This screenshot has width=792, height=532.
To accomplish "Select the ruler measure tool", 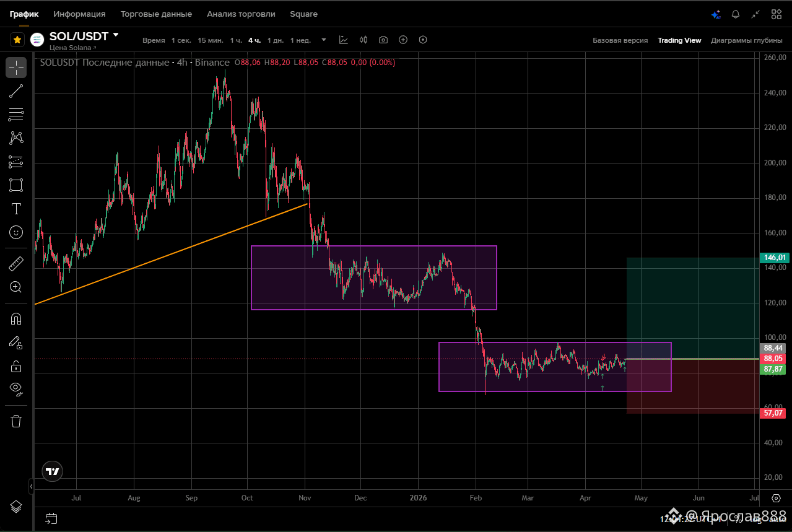I will click(x=16, y=263).
